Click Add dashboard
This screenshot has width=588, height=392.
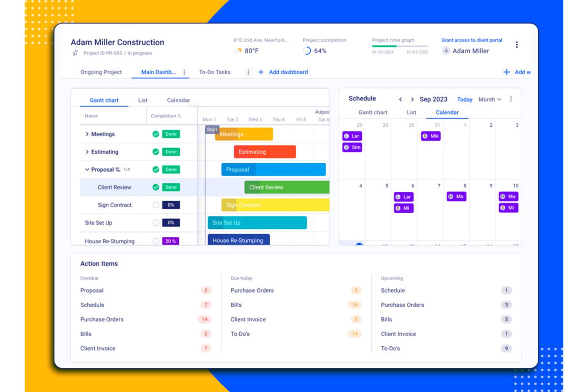[283, 72]
